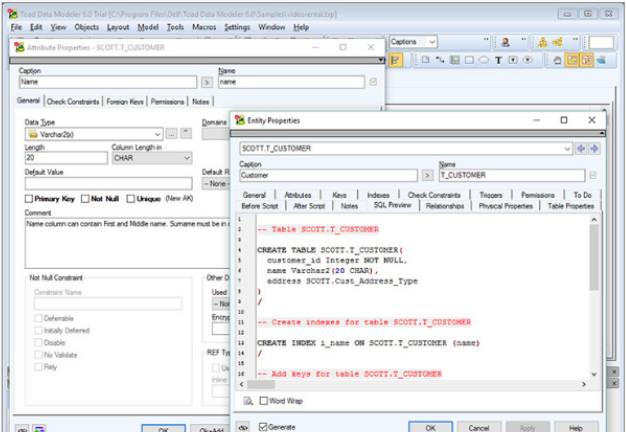Open the File menu
Screen dimensions: 626x432
[16, 28]
